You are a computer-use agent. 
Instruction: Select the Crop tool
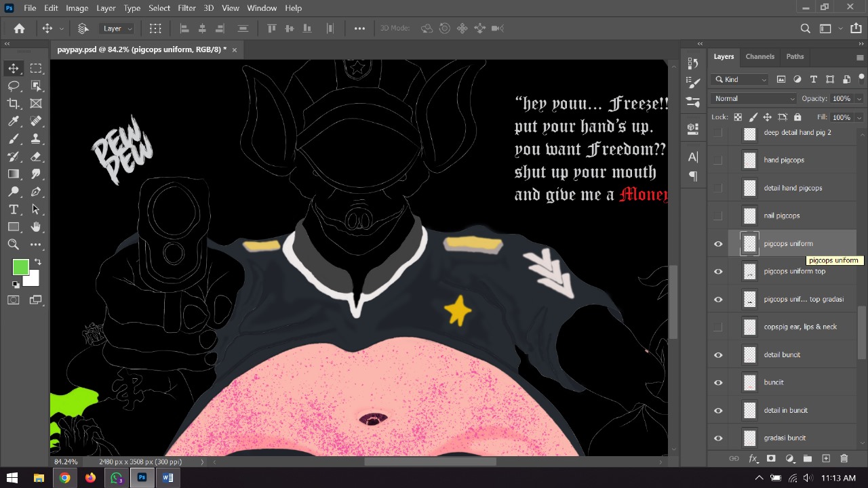(x=14, y=103)
